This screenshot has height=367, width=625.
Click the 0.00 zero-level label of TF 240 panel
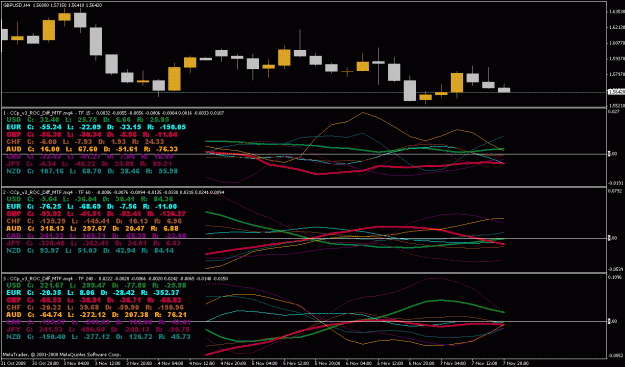pos(613,321)
